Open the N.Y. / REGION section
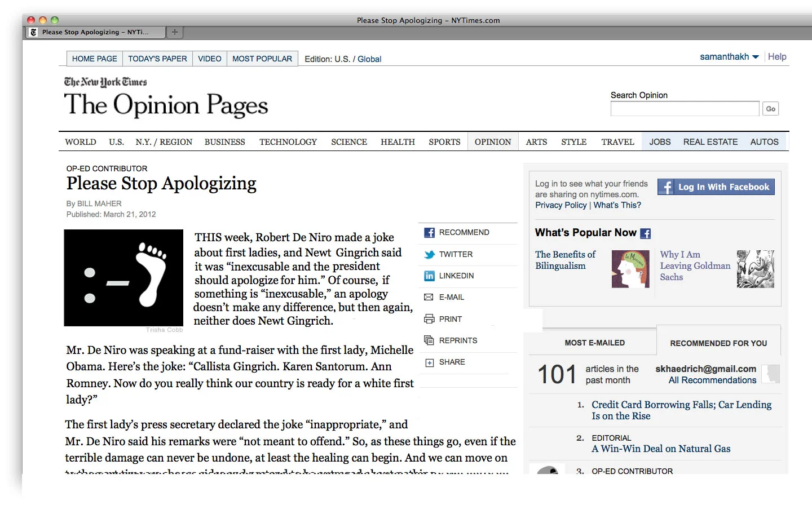Screen dimensions: 812x505 (164, 142)
